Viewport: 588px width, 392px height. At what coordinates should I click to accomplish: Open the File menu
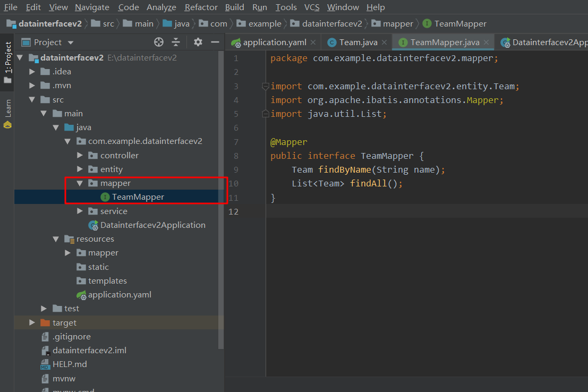(x=11, y=7)
